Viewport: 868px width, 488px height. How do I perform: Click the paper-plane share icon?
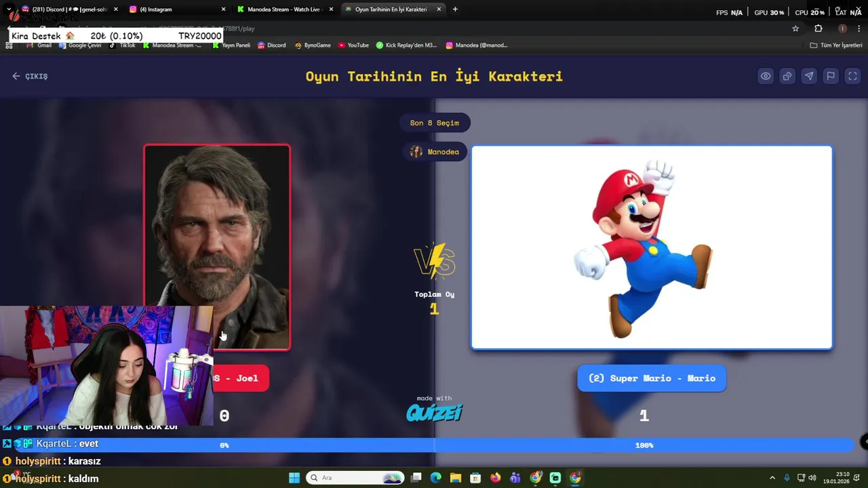pyautogui.click(x=809, y=76)
